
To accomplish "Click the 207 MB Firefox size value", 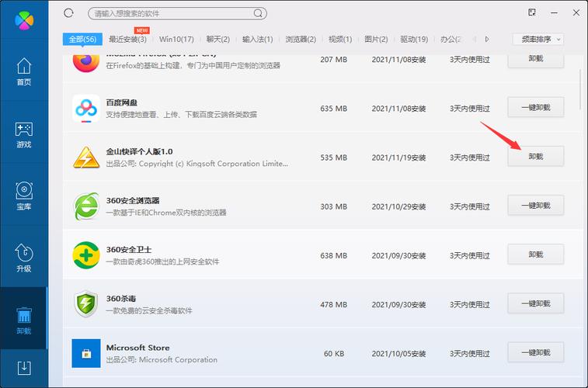I will click(334, 60).
